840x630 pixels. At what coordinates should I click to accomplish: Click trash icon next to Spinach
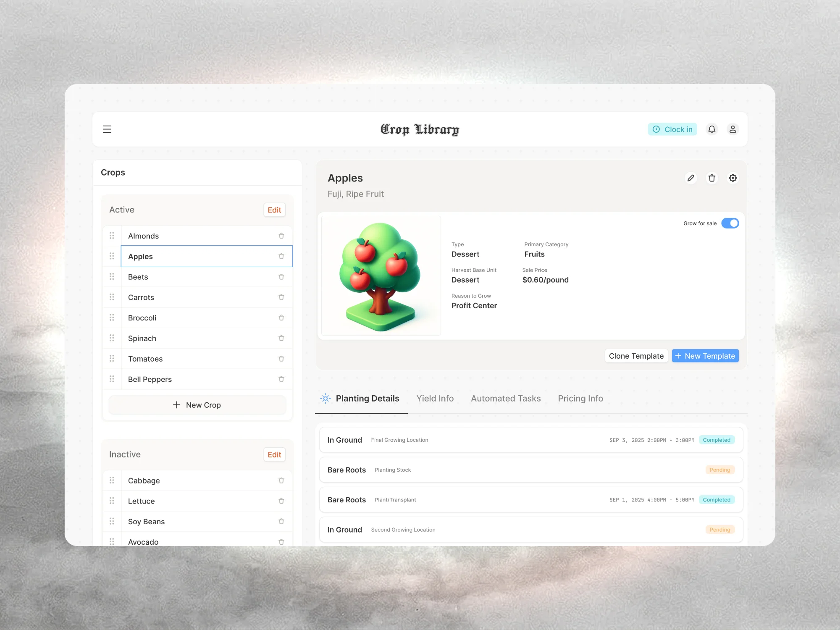click(x=281, y=338)
